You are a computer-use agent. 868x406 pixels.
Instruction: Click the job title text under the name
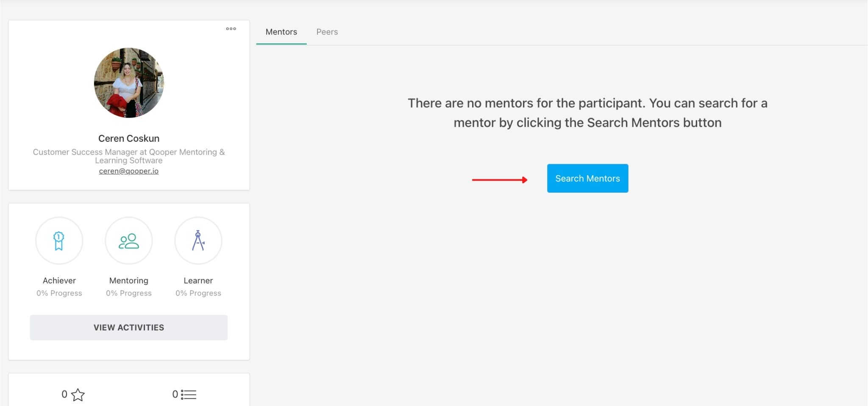click(129, 156)
